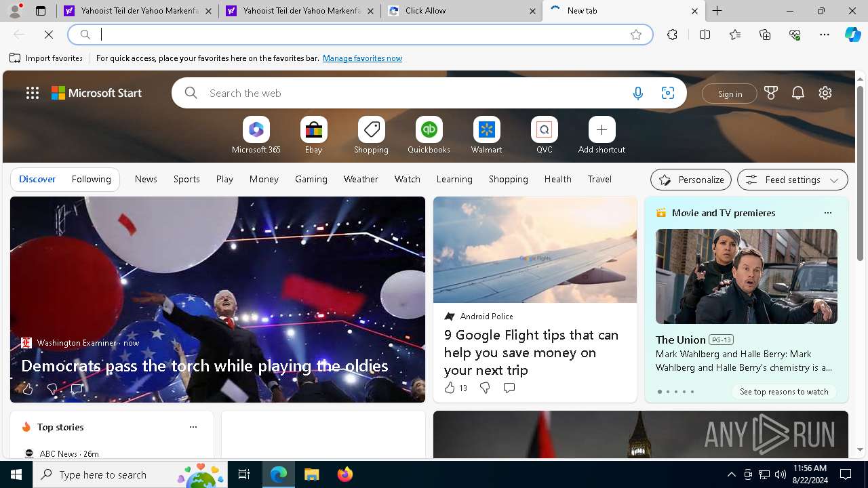
Task: Toggle split screen view
Action: (705, 35)
